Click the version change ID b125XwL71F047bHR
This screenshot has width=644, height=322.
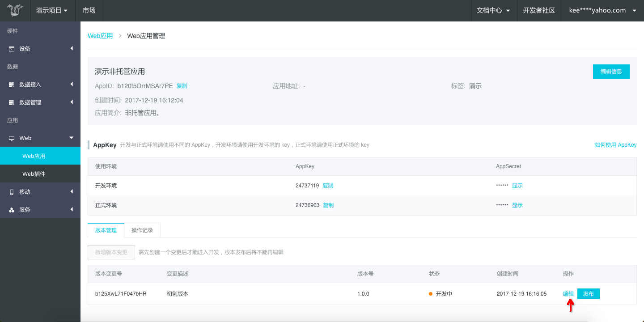(121, 294)
